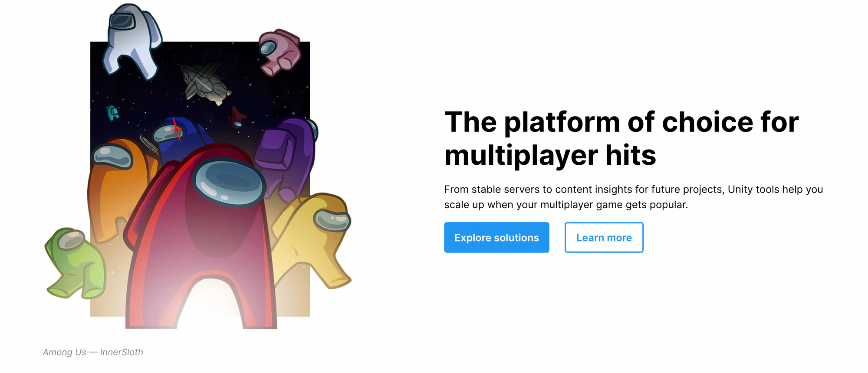
Task: Click the multiplayer hits headline text
Action: [x=550, y=156]
